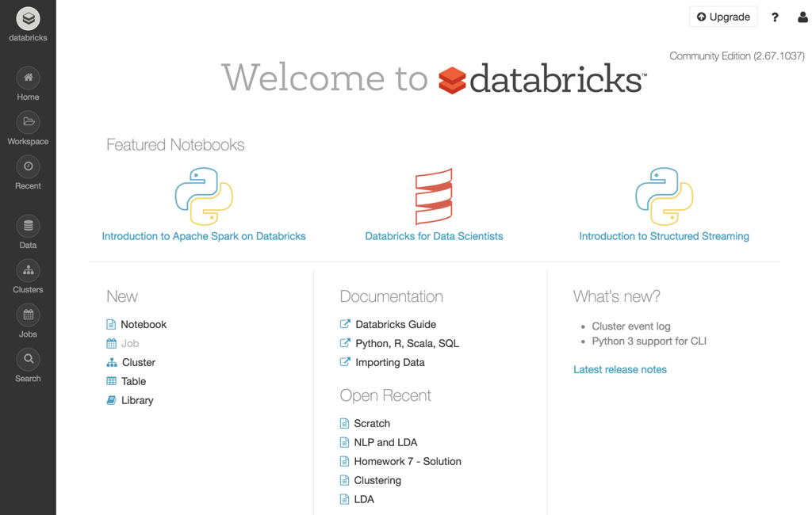Viewport: 812px width, 515px height.
Task: Click the Upgrade button
Action: [722, 17]
